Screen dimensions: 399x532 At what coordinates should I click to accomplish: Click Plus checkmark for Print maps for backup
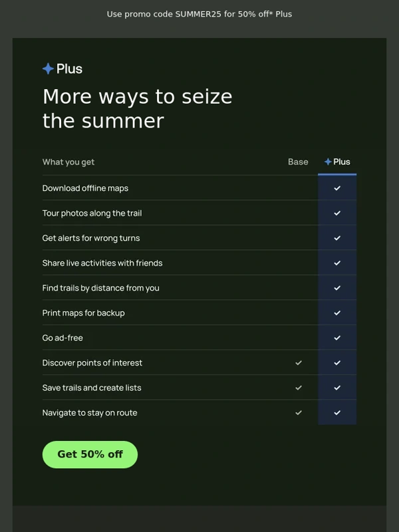click(337, 313)
